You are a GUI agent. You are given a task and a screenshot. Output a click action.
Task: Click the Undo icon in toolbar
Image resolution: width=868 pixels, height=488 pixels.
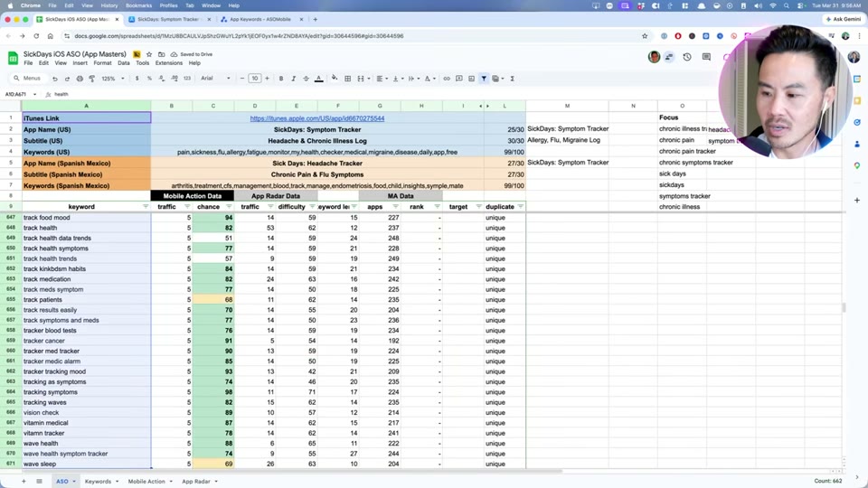[55, 79]
